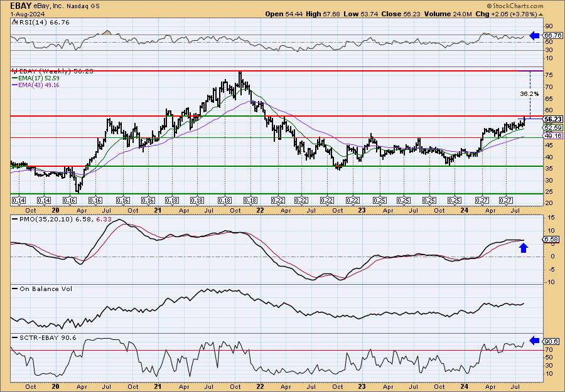Click the 56.23 price tag on right axis
The width and height of the screenshot is (565, 392).
[553, 120]
